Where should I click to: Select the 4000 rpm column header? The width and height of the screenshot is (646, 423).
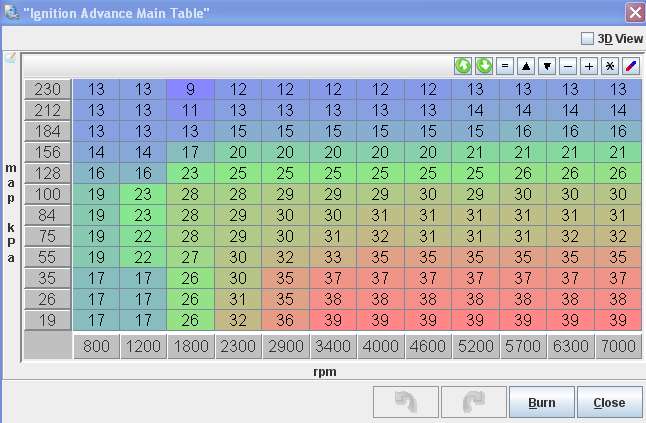pos(380,346)
